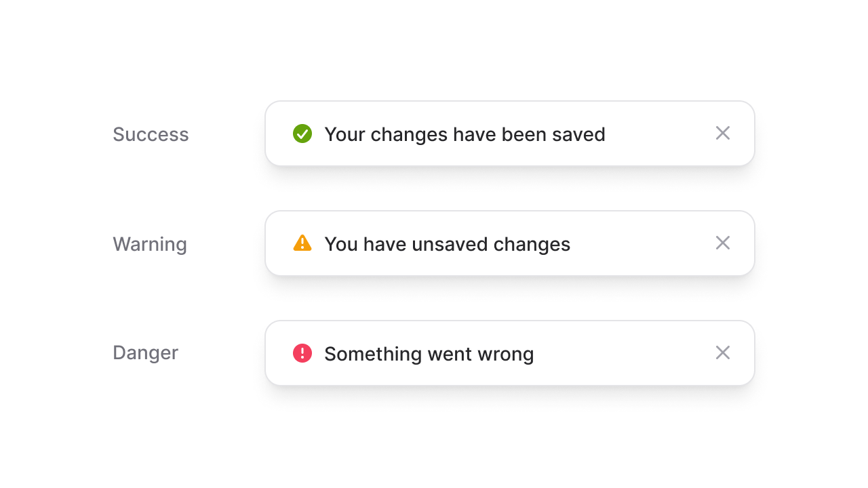Dismiss the 'Something went wrong' toast
The image size is (868, 488).
click(x=723, y=353)
